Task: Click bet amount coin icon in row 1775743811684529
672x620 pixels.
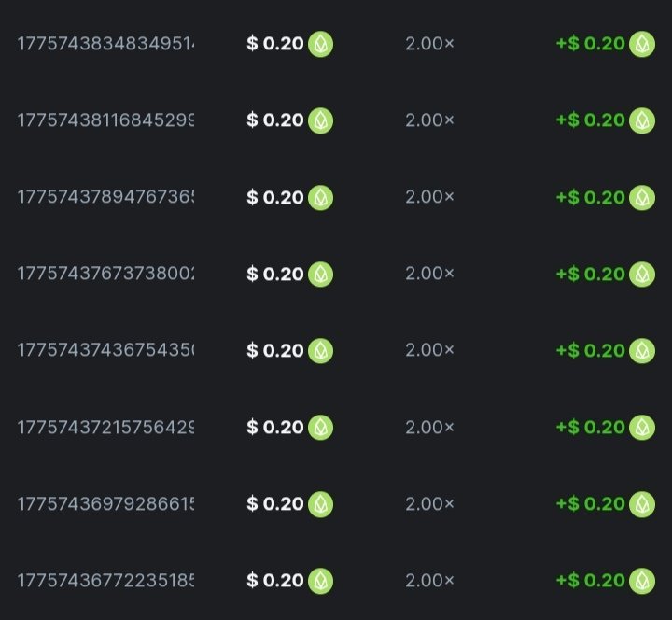Action: coord(320,120)
